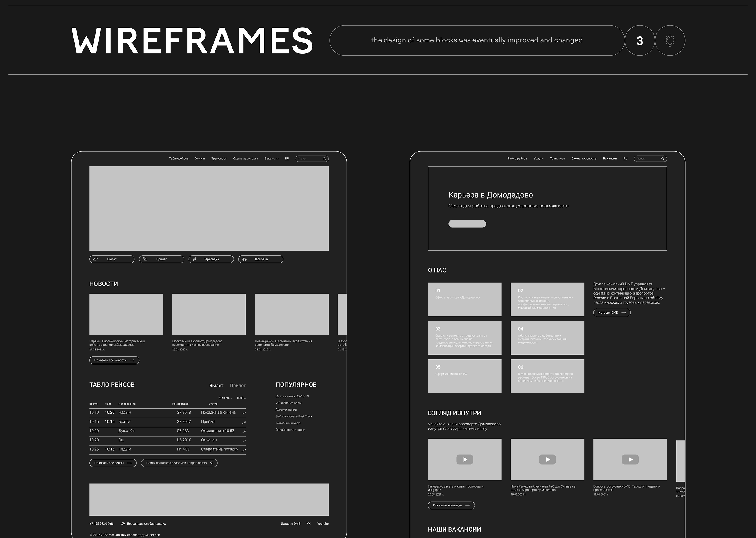Click the lightbulb icon in header

[x=670, y=40]
